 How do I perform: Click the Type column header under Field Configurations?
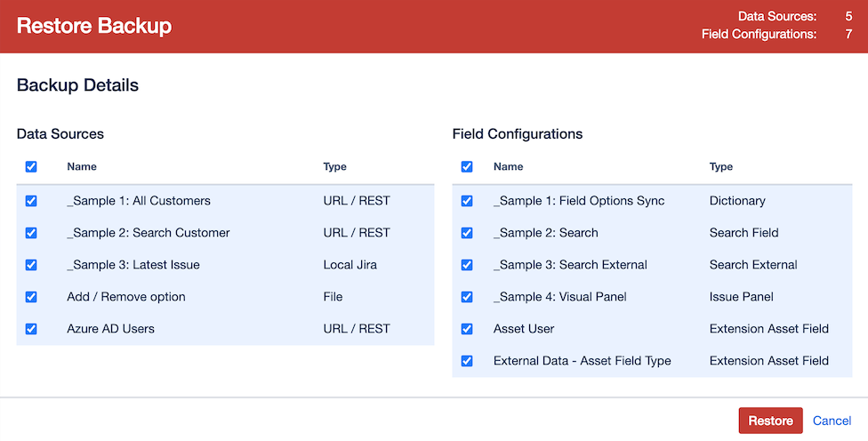click(x=720, y=167)
